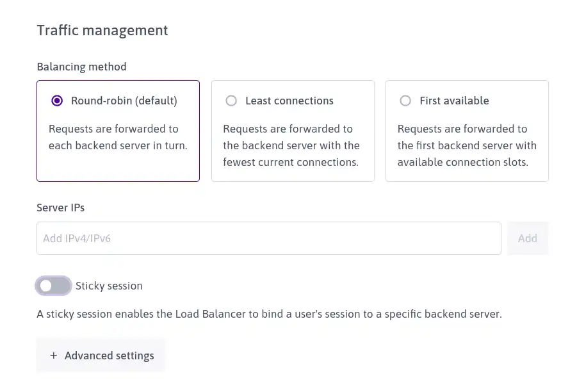The height and width of the screenshot is (392, 577).
Task: Enable the Sticky session toggle switch
Action: point(53,286)
